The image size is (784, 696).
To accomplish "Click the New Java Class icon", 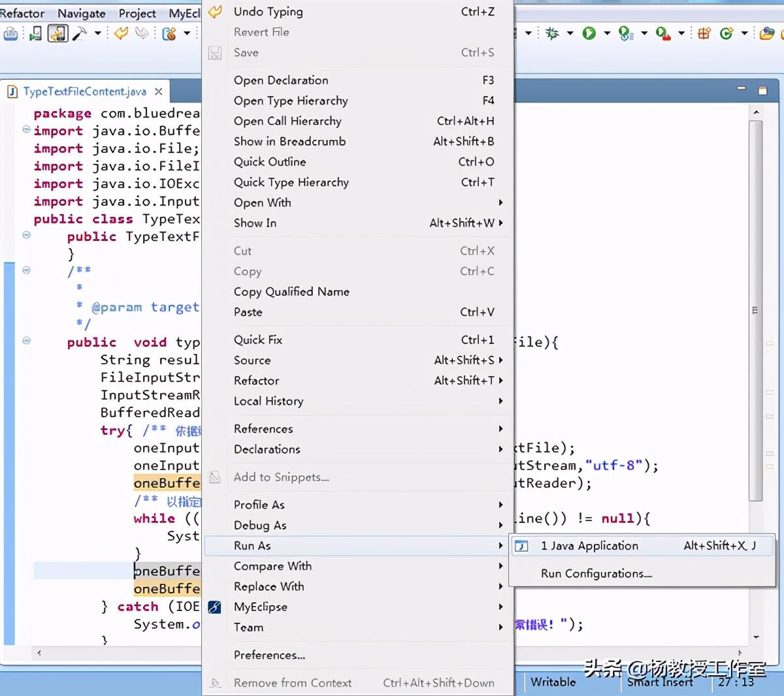I will [726, 33].
